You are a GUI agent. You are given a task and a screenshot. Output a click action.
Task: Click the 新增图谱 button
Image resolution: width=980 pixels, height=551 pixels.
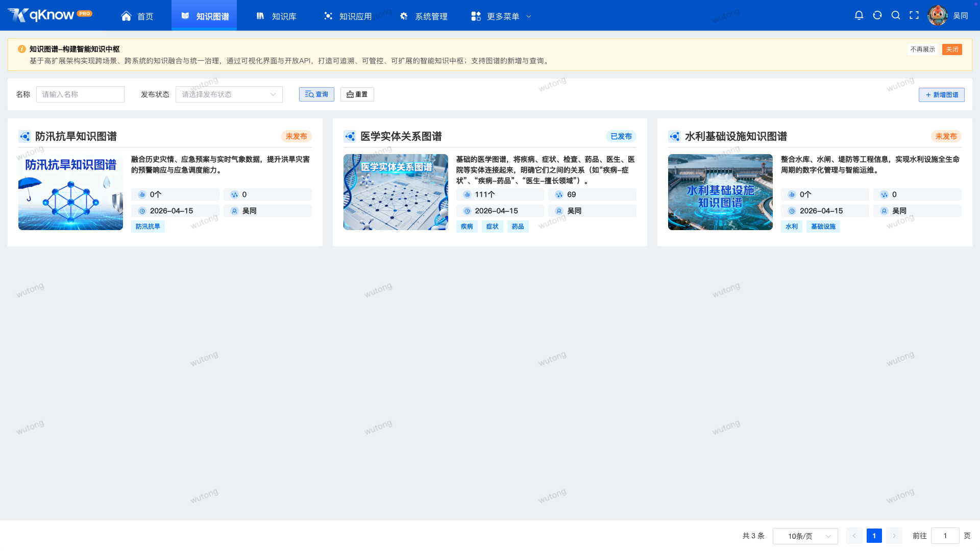(x=942, y=95)
